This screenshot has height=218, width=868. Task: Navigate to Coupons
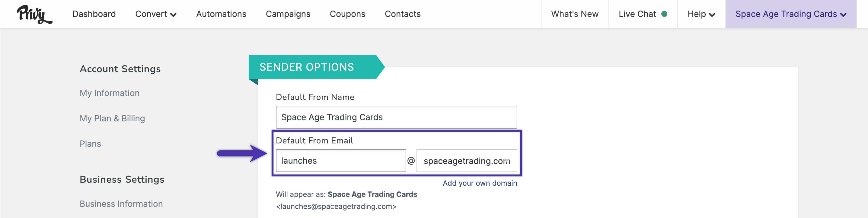[x=347, y=14]
